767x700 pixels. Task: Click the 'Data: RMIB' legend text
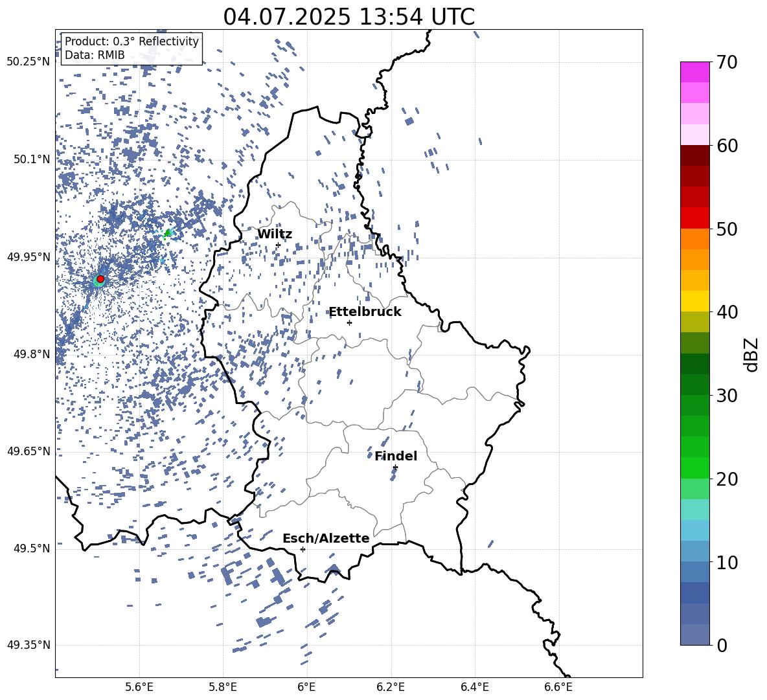coord(95,55)
